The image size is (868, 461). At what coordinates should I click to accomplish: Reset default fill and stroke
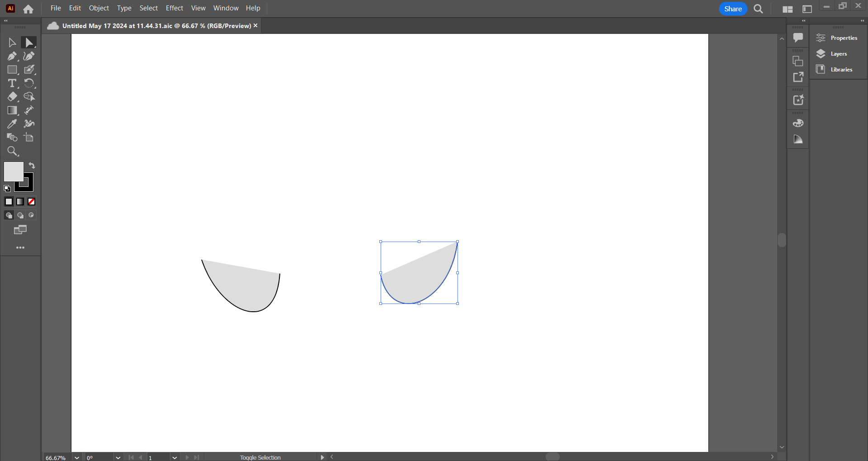pyautogui.click(x=7, y=188)
